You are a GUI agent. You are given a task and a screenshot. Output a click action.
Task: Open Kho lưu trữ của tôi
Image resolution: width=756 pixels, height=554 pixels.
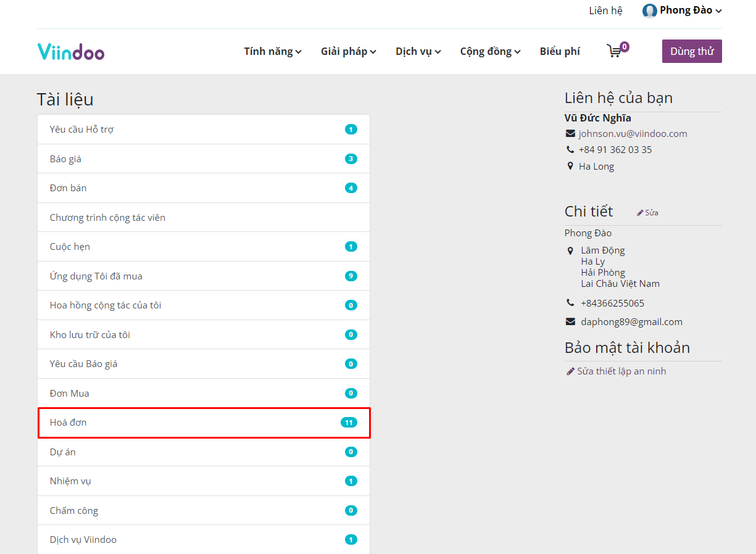204,335
